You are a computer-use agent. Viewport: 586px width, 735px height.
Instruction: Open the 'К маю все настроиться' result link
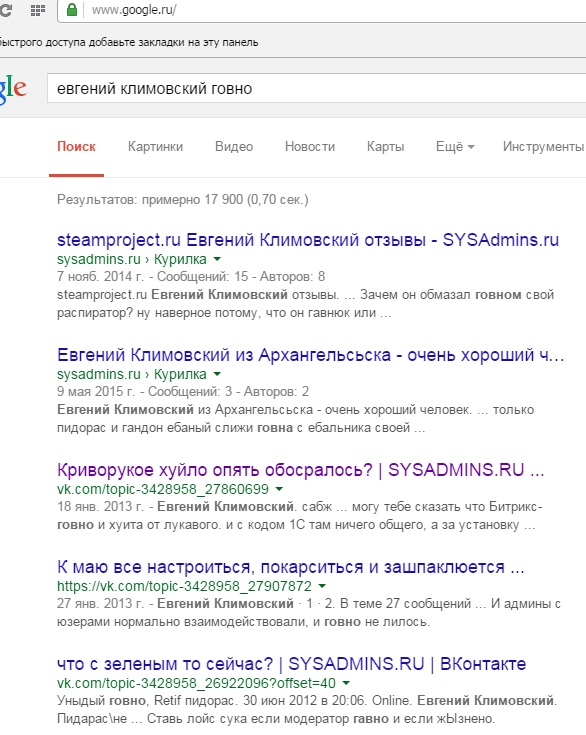tap(291, 567)
